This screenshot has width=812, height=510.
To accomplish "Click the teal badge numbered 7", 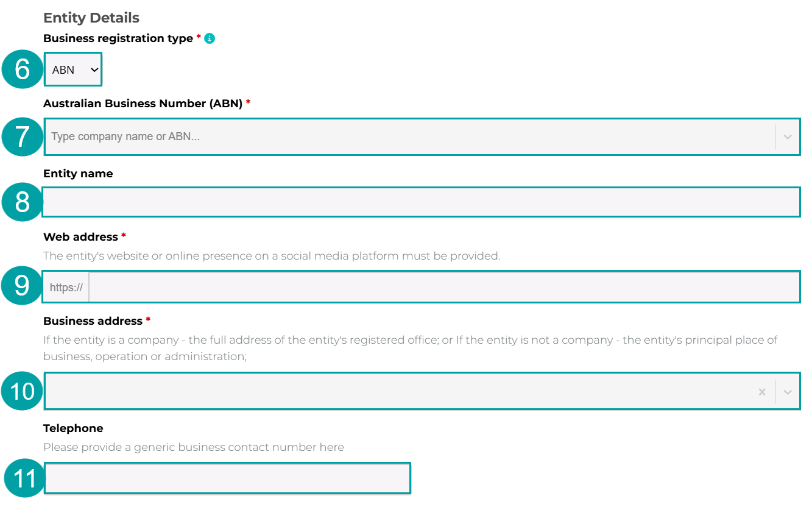I will click(x=22, y=137).
